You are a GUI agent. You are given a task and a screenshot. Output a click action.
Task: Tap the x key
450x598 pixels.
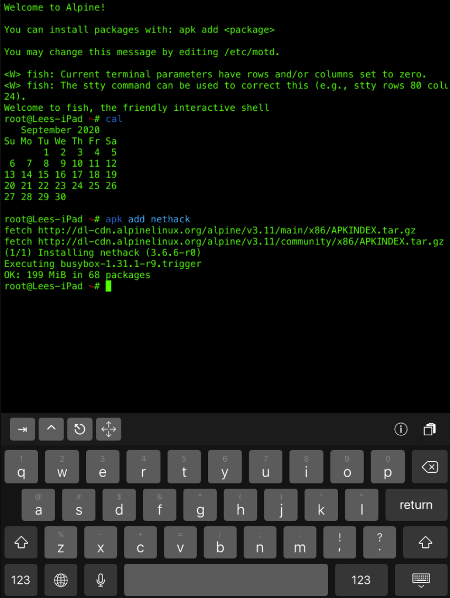coord(100,542)
